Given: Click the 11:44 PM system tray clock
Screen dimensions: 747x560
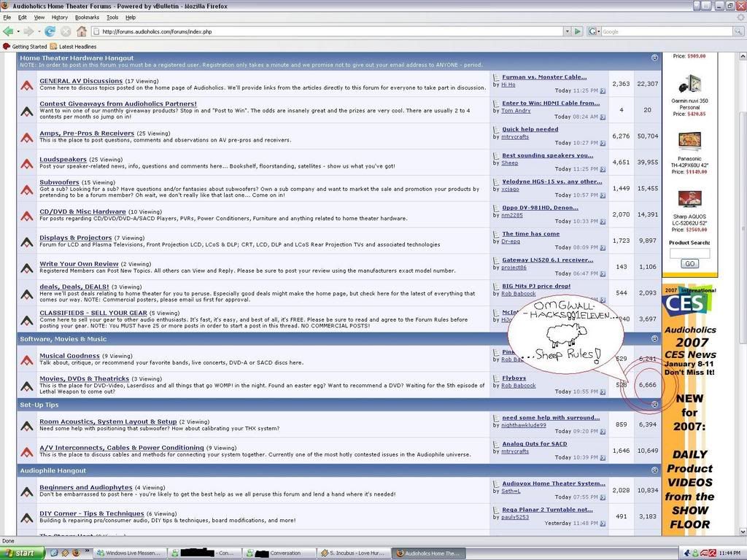Looking at the screenshot, I should [729, 553].
